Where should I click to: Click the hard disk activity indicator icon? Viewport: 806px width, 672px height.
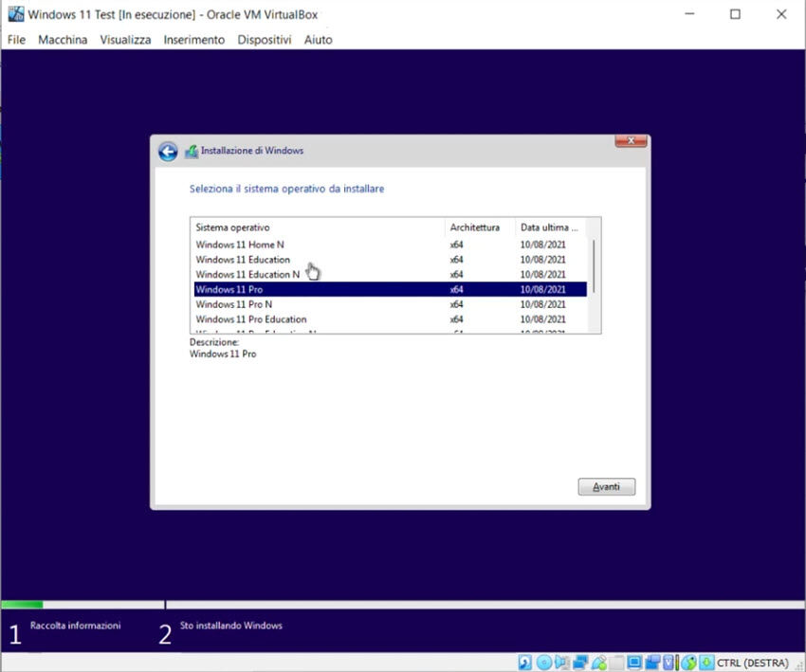(x=524, y=663)
